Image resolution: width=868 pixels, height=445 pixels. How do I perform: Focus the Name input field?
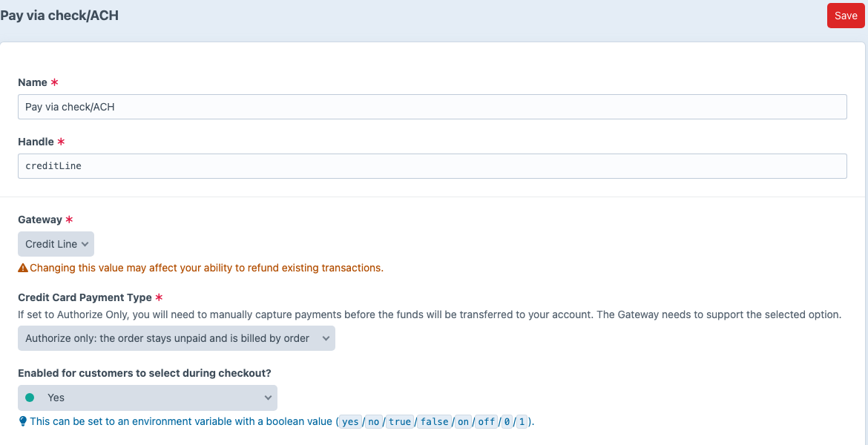point(433,107)
